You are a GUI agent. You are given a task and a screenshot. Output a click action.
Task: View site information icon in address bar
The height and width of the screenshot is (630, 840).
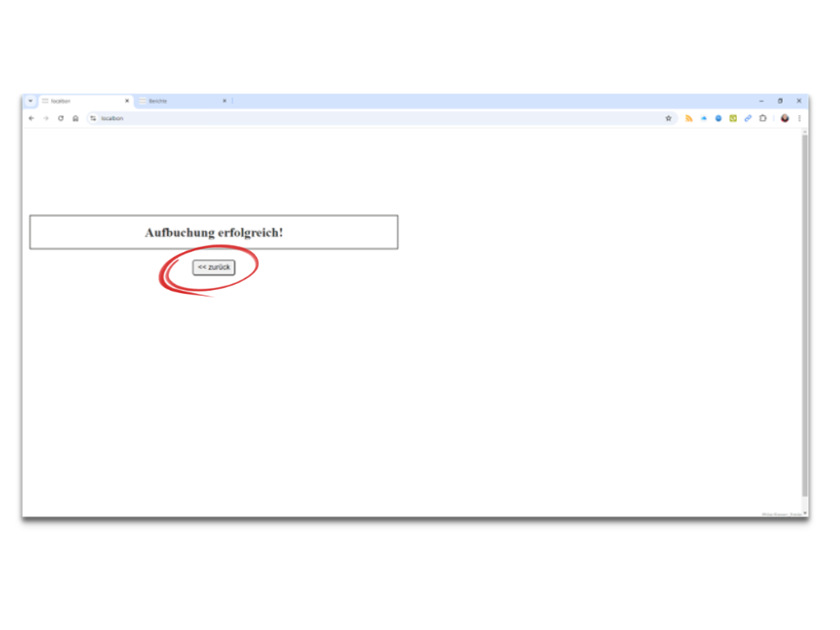pos(93,118)
